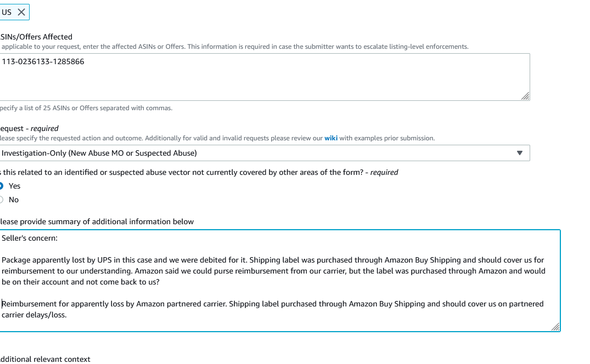Viewport: 590px width, 364px height.
Task: Click the Request - required label
Action: coord(29,128)
